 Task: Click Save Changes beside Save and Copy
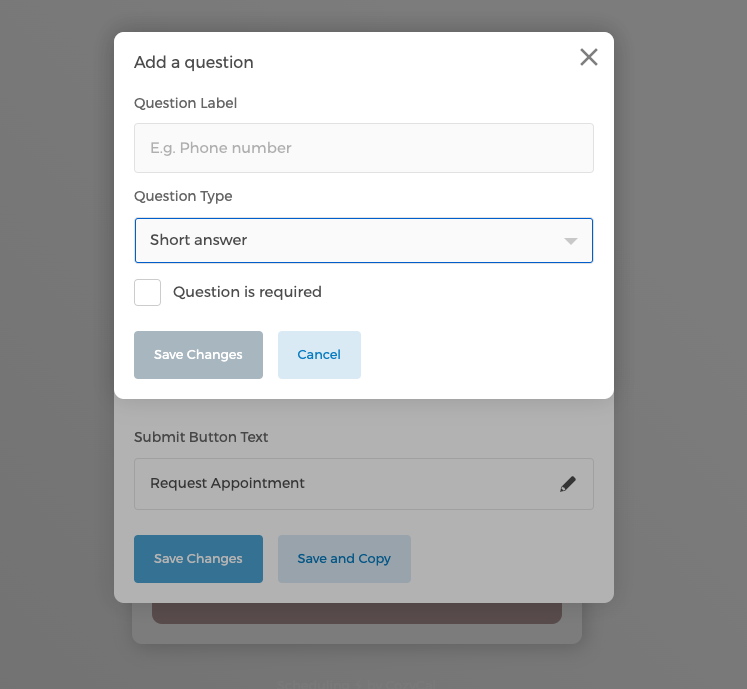click(198, 559)
